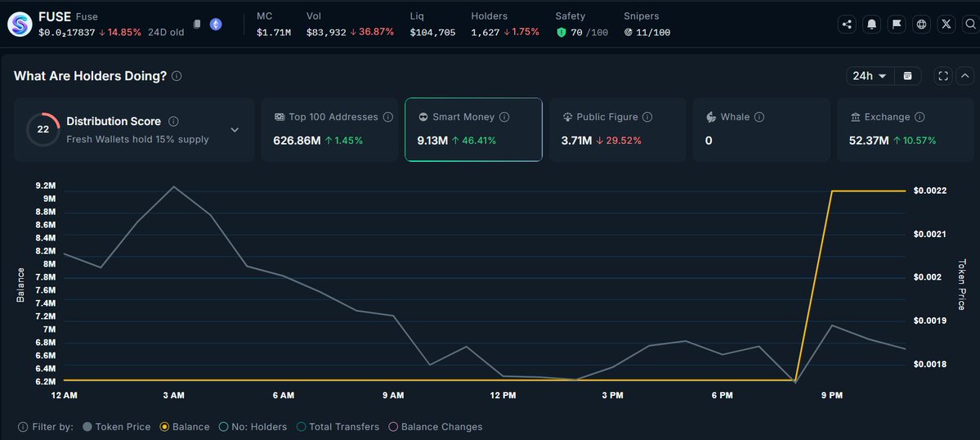Click the 14.85% price change
This screenshot has width=980, height=440.
[120, 33]
